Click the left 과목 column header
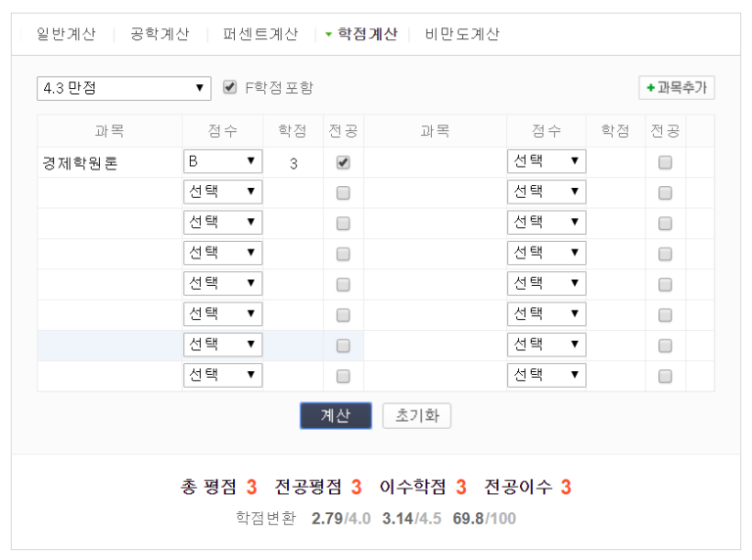 (x=110, y=131)
